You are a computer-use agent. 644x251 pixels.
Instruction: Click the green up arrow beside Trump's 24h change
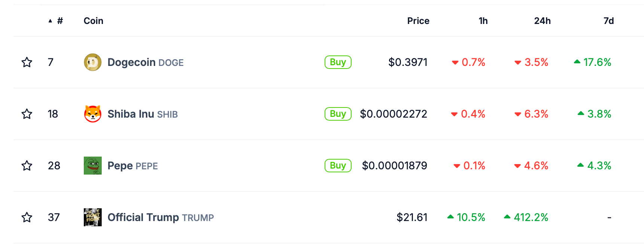point(507,217)
